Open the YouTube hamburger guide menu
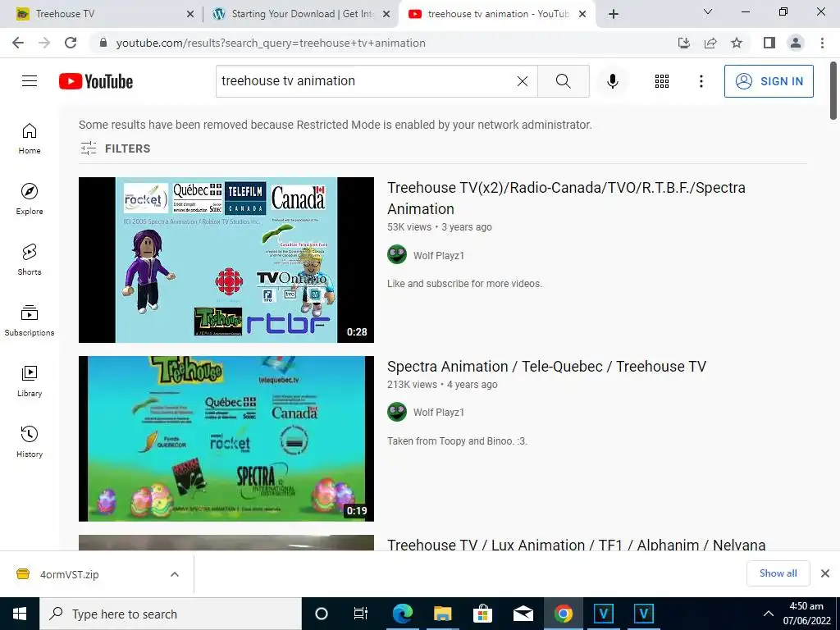840x630 pixels. pyautogui.click(x=30, y=81)
